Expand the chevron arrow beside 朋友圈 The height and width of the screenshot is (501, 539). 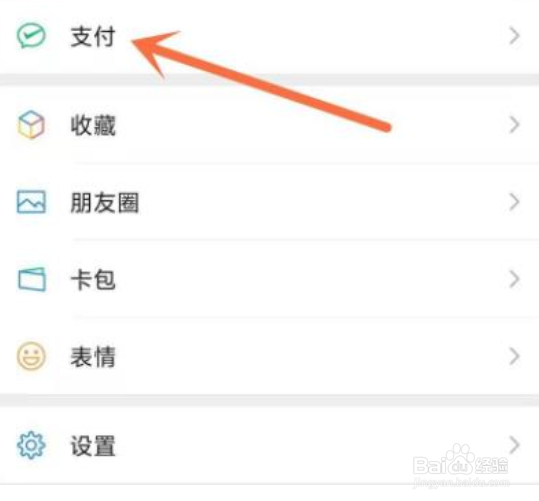pyautogui.click(x=514, y=202)
